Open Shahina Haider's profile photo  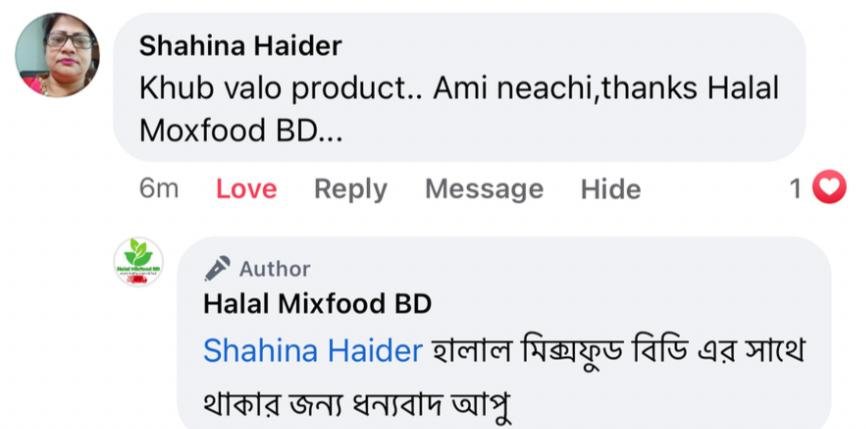coord(57,55)
